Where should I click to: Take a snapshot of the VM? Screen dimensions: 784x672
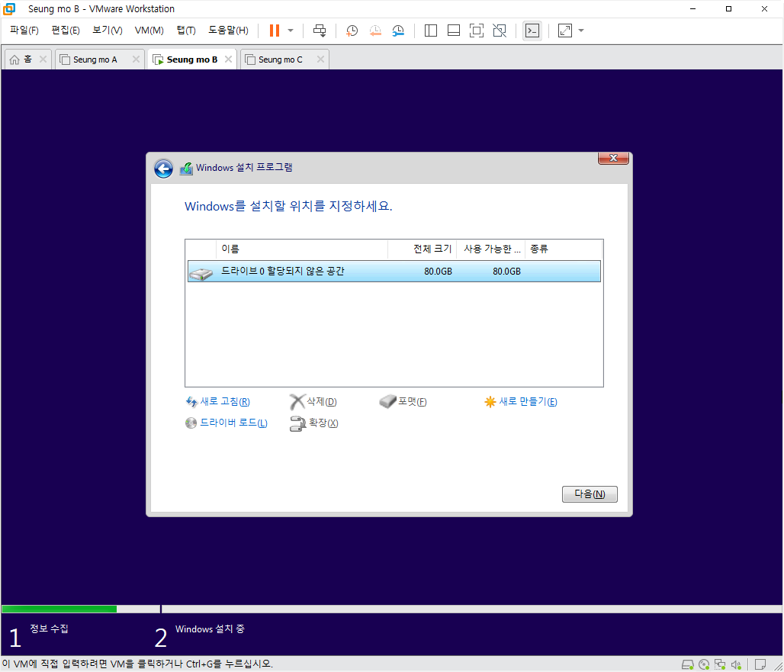click(x=352, y=31)
